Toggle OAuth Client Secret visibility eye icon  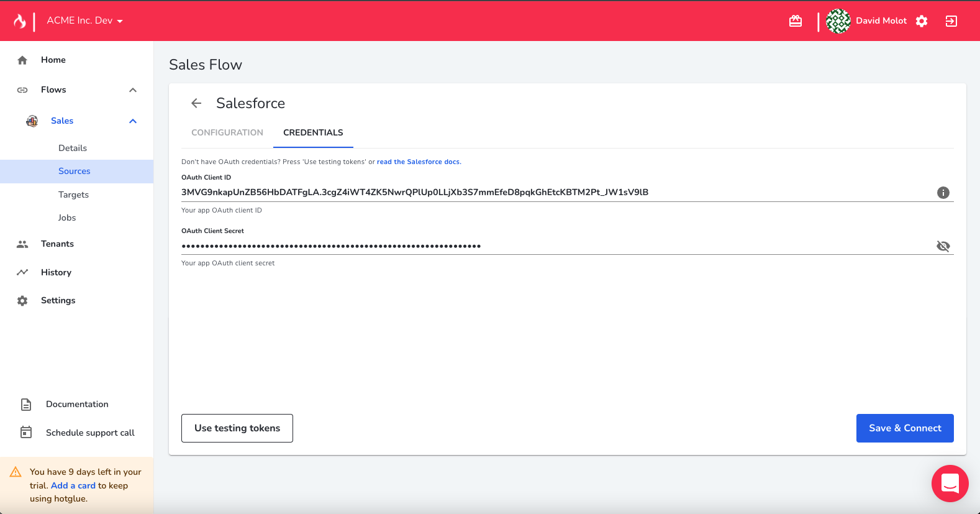(943, 246)
